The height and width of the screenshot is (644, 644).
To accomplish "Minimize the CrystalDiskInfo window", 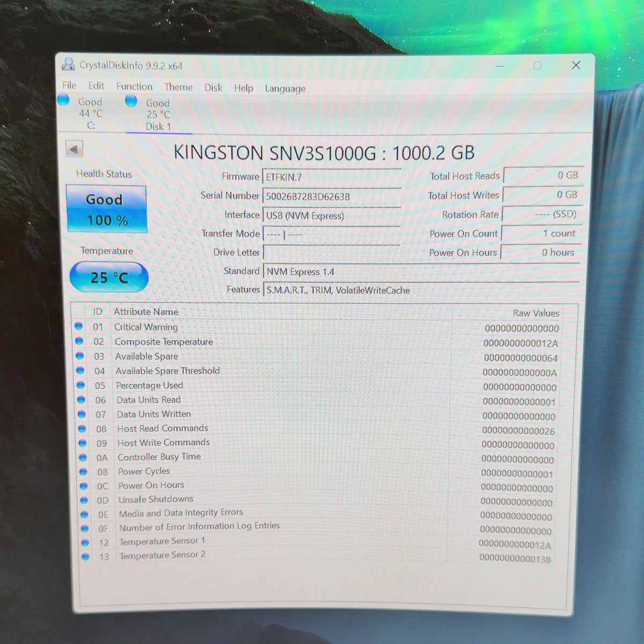I will (500, 66).
